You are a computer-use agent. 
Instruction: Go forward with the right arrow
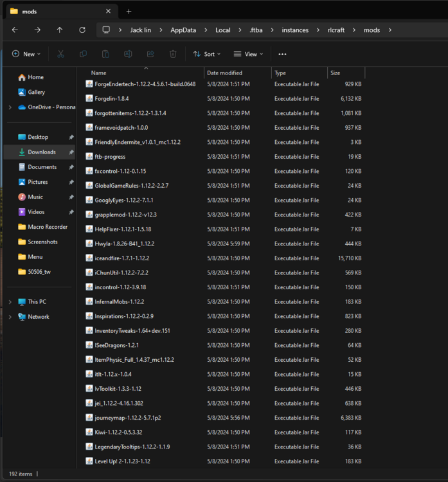tap(37, 30)
